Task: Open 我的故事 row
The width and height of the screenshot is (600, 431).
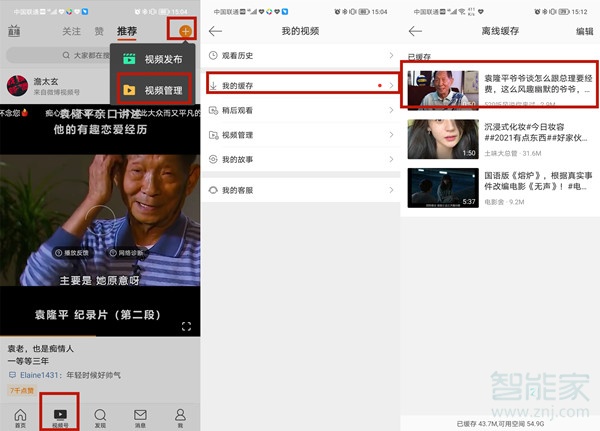Action: click(x=301, y=159)
